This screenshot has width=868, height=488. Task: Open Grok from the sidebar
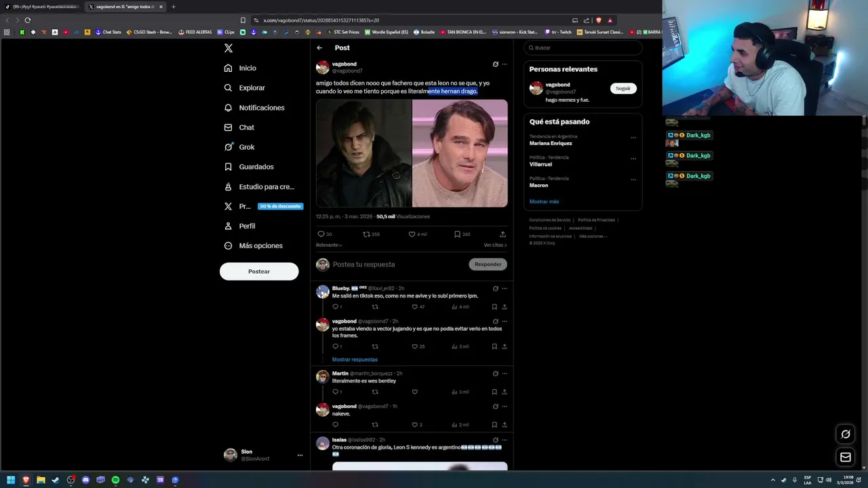click(239, 147)
